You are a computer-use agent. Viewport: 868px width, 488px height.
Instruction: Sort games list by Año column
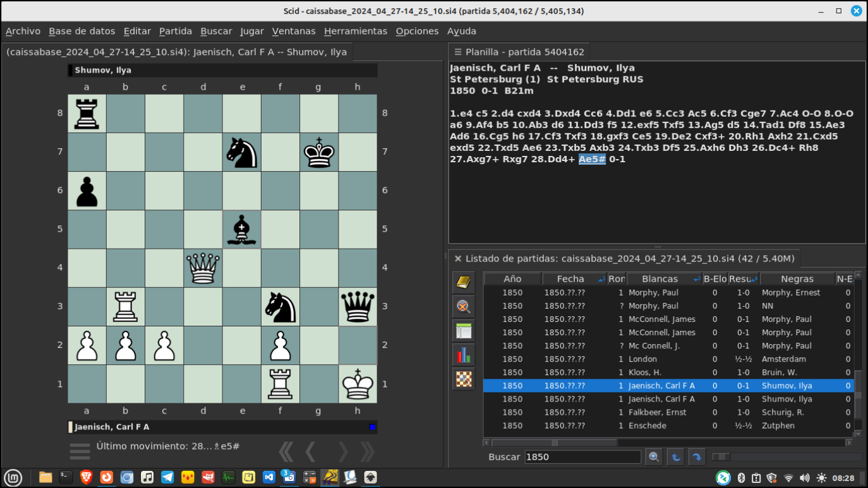click(x=512, y=278)
